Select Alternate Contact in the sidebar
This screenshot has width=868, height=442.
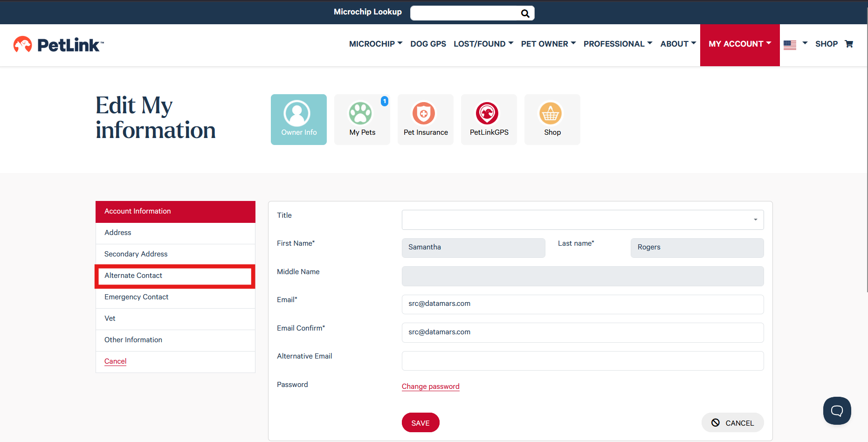pos(175,276)
